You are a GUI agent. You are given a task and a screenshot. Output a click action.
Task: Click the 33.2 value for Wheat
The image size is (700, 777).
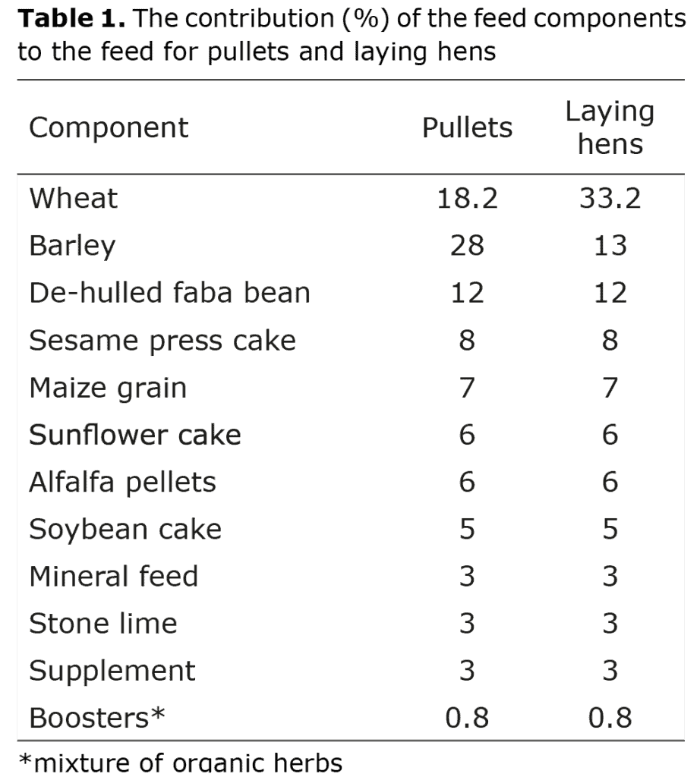[610, 198]
